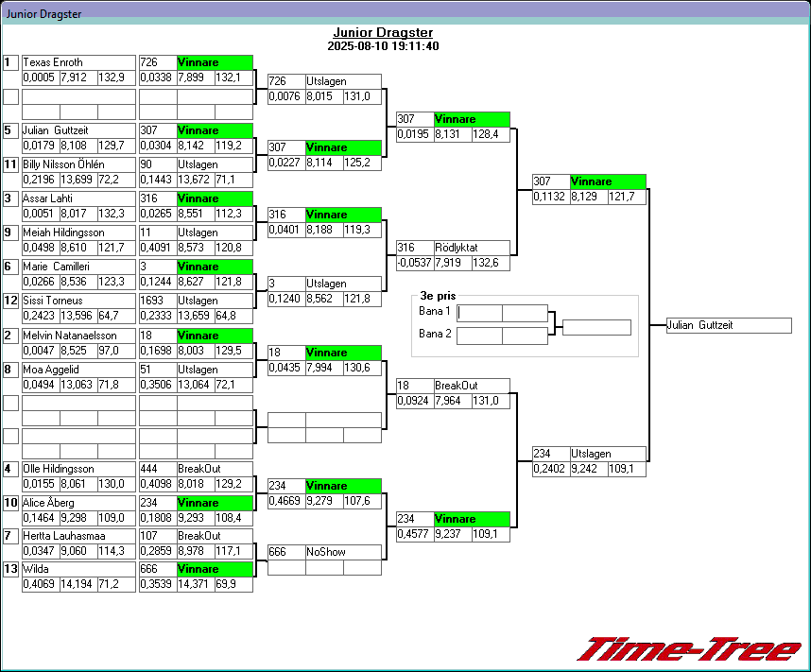Click the Bana 1 first input field
Image resolution: width=811 pixels, height=672 pixels.
pyautogui.click(x=479, y=313)
